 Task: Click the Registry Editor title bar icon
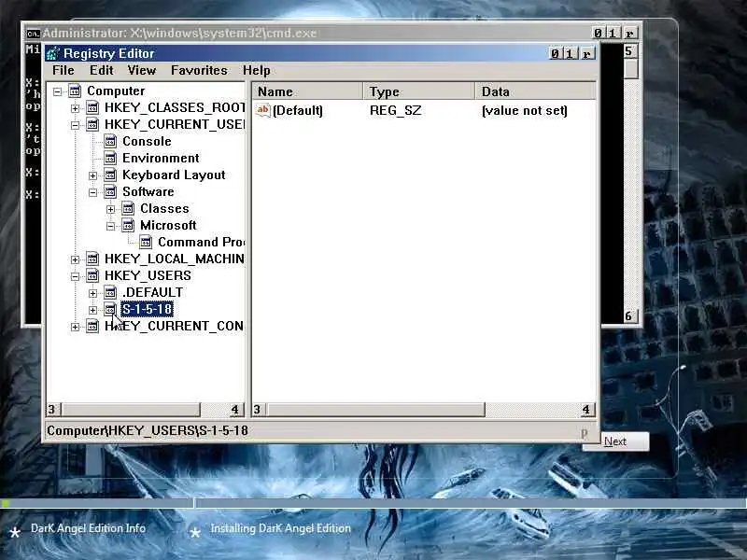point(53,53)
